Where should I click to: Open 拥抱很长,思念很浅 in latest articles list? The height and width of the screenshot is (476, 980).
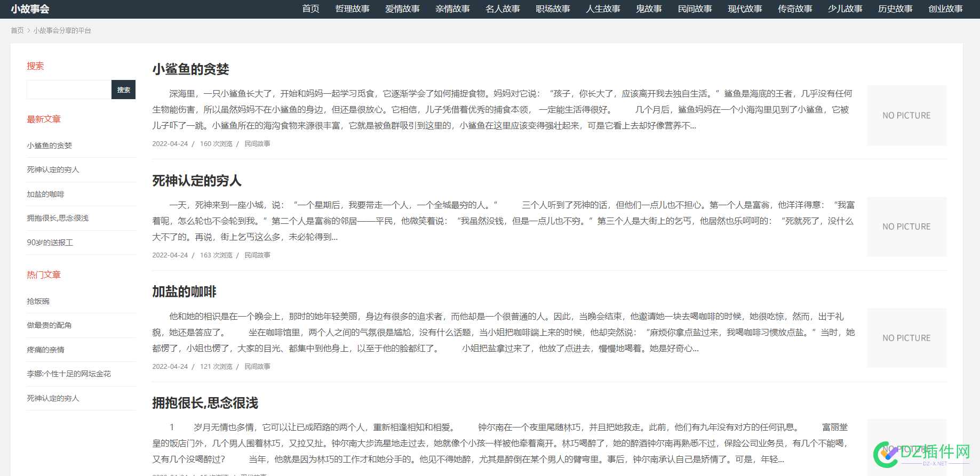pyautogui.click(x=58, y=218)
